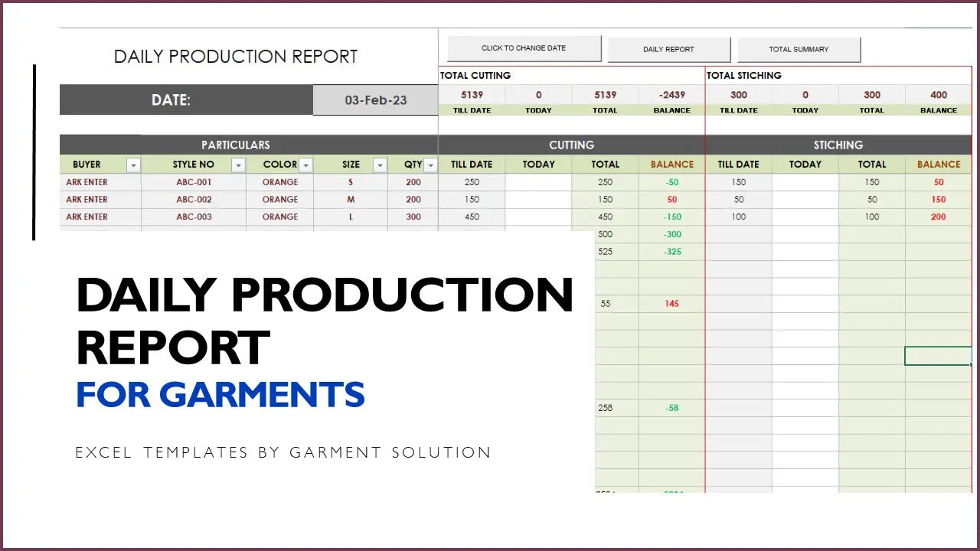
Task: Select the date cell showing 03-Feb-23
Action: pyautogui.click(x=375, y=99)
